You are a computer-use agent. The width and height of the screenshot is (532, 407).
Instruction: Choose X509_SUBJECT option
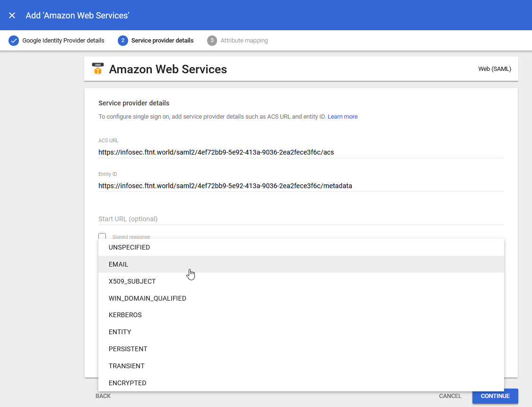coord(301,281)
